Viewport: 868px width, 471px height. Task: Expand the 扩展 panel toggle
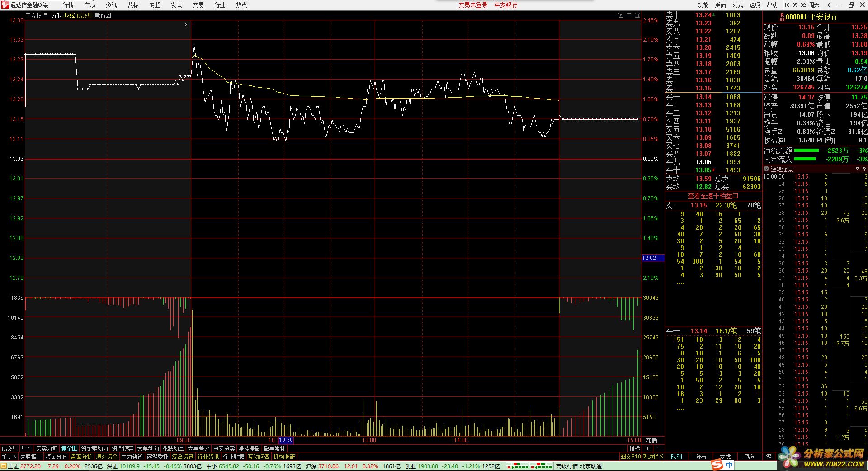(x=9, y=457)
